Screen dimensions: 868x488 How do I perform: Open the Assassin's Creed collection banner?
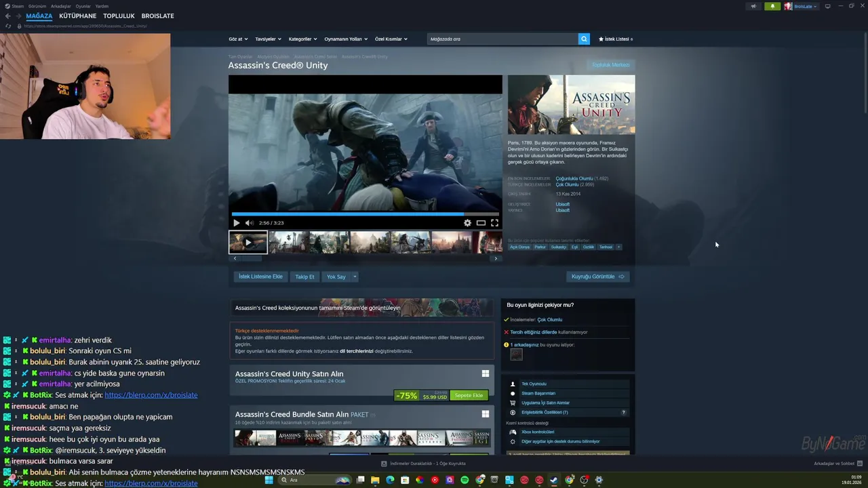[x=361, y=308]
